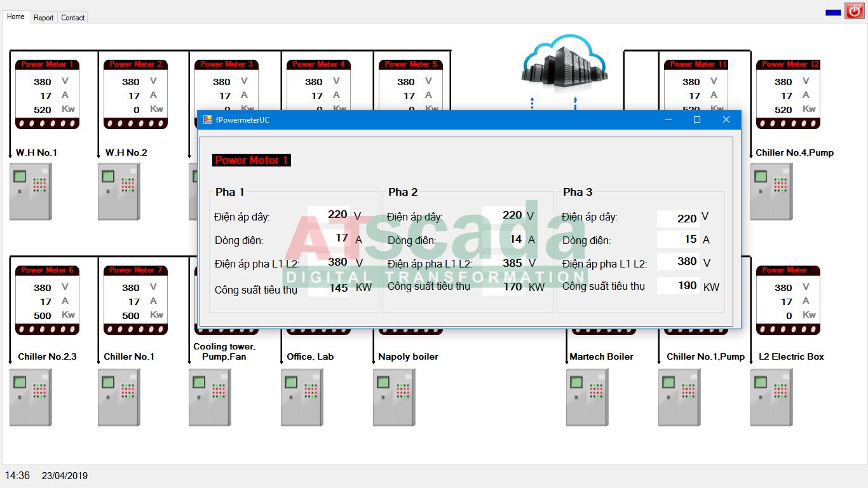Screen dimensions: 868x488
Task: Click Pha 3 Công suất tiêu thụ value field
Action: 678,286
